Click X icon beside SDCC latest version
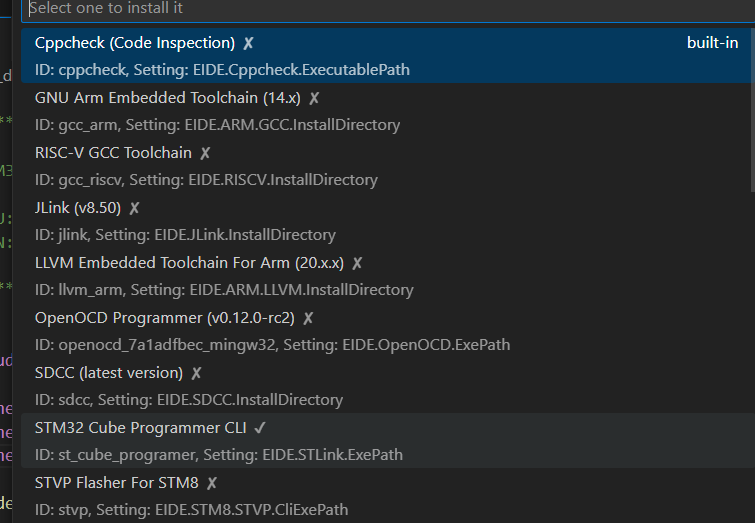The height and width of the screenshot is (523, 755). [x=196, y=373]
